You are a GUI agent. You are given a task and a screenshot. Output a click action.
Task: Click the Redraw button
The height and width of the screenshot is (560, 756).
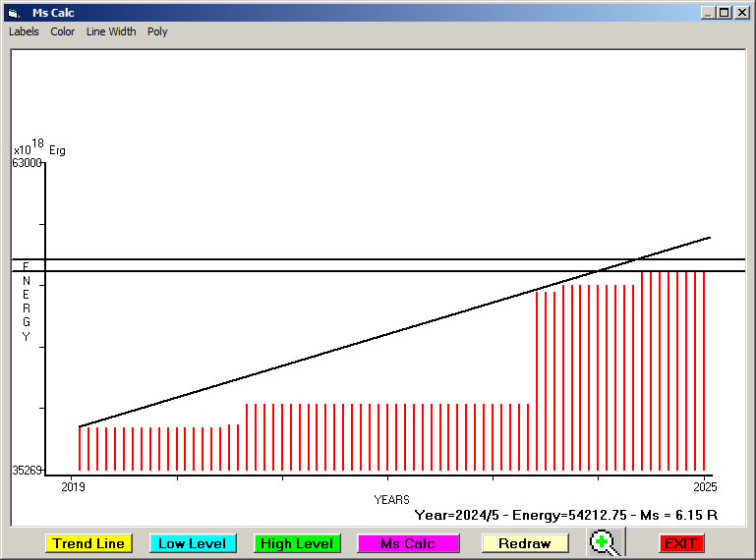[x=524, y=543]
